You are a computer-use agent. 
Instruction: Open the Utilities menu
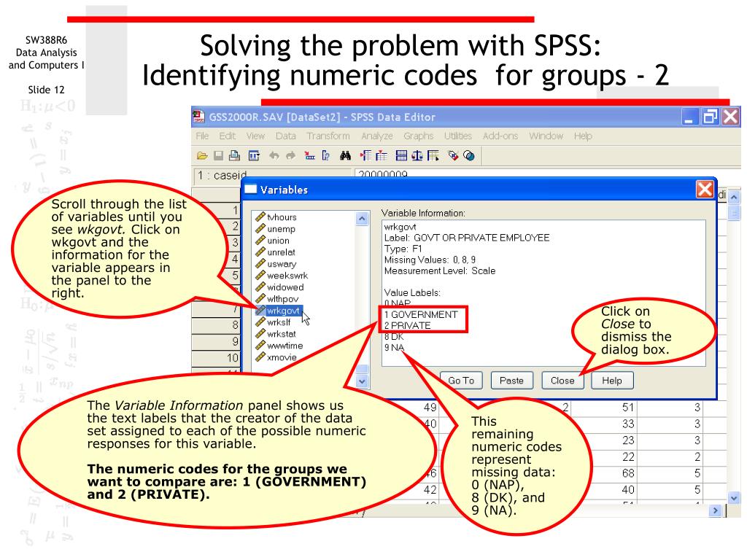point(458,136)
